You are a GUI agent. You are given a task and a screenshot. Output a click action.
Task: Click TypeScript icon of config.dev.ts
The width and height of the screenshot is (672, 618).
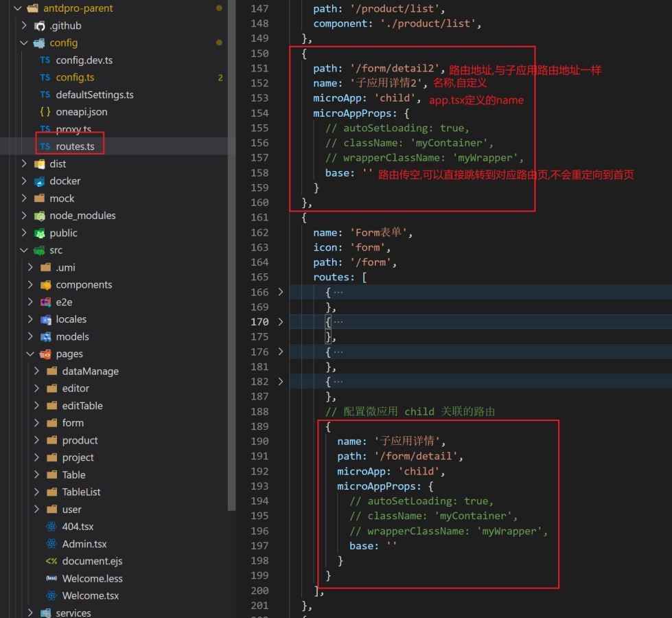coord(45,60)
